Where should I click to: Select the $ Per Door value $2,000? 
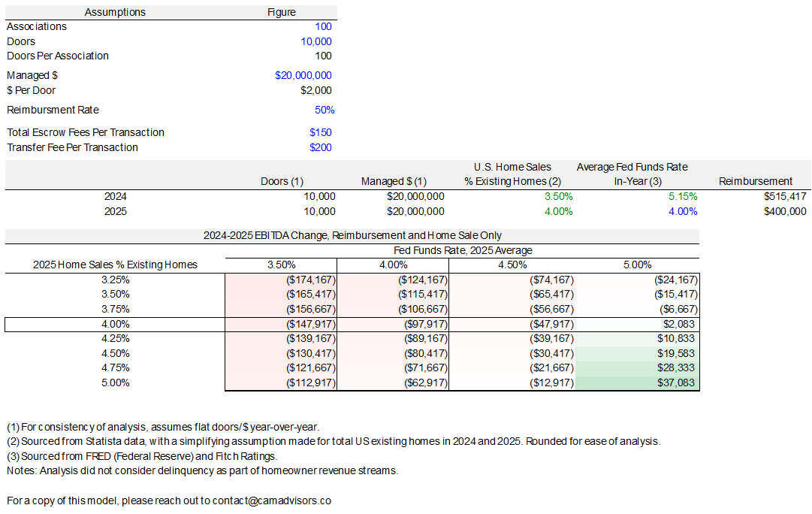pos(316,91)
